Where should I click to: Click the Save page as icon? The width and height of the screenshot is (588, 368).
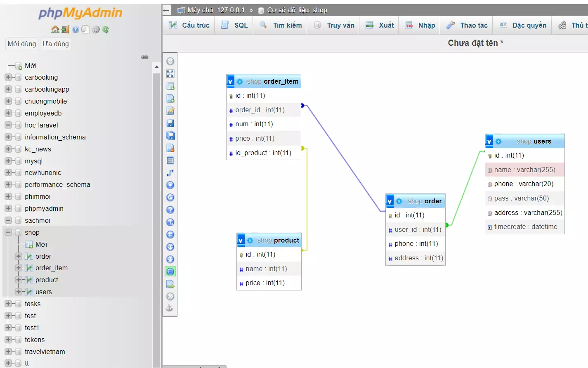pos(170,136)
